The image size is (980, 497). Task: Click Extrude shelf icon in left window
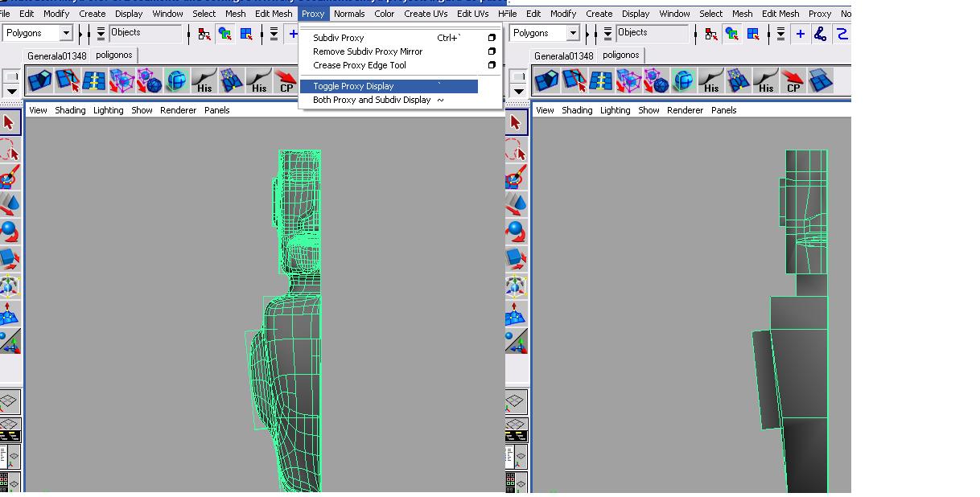point(39,80)
